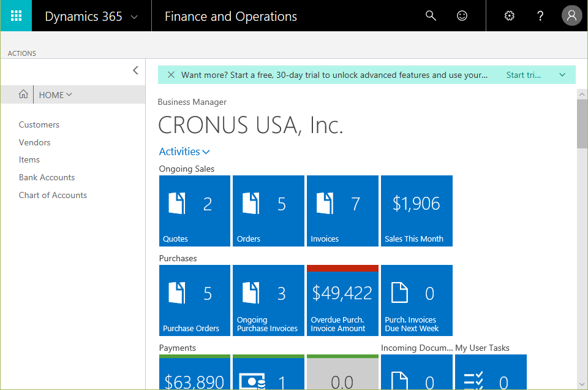Open the Incoming Documents tile
The image size is (588, 390).
tap(417, 372)
